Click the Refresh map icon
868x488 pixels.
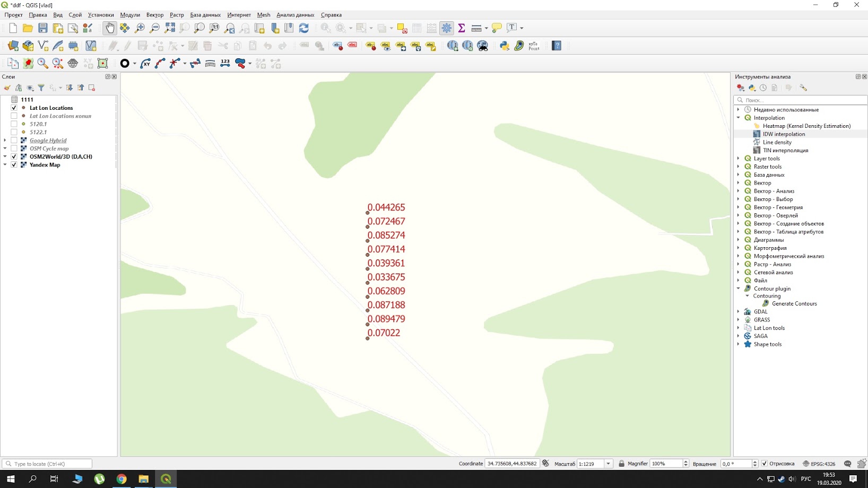[x=304, y=28]
